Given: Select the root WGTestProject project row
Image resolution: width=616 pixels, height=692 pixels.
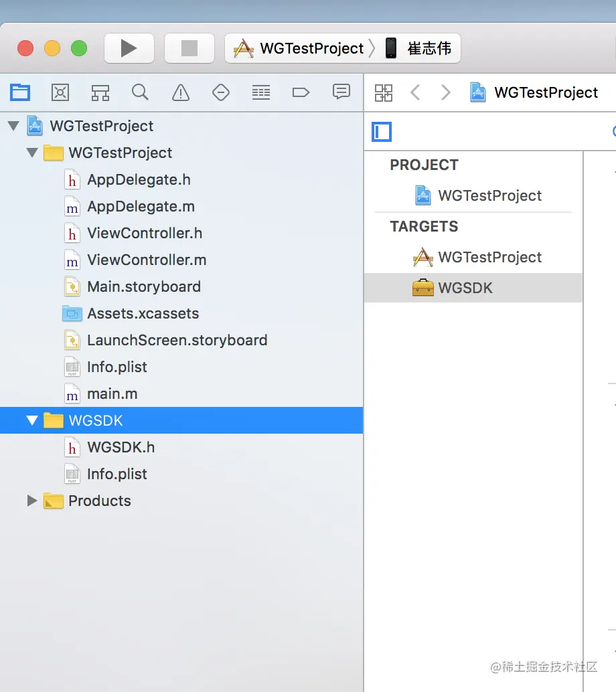Looking at the screenshot, I should coord(181,126).
